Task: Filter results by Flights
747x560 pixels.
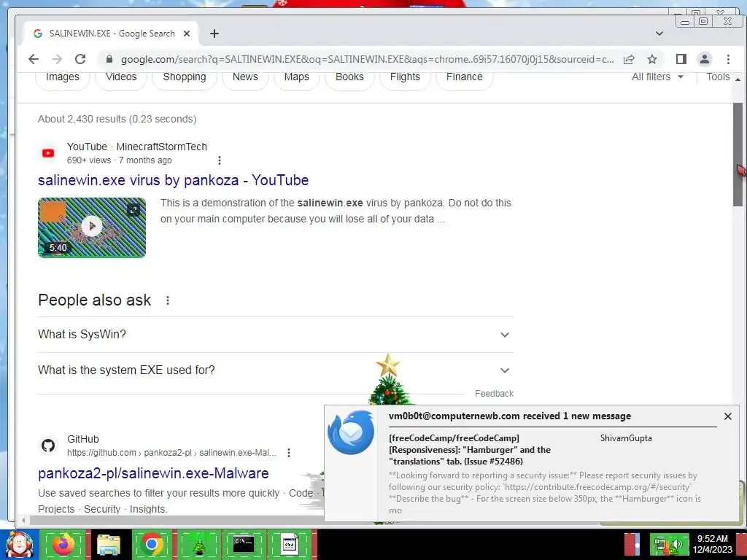Action: [405, 77]
